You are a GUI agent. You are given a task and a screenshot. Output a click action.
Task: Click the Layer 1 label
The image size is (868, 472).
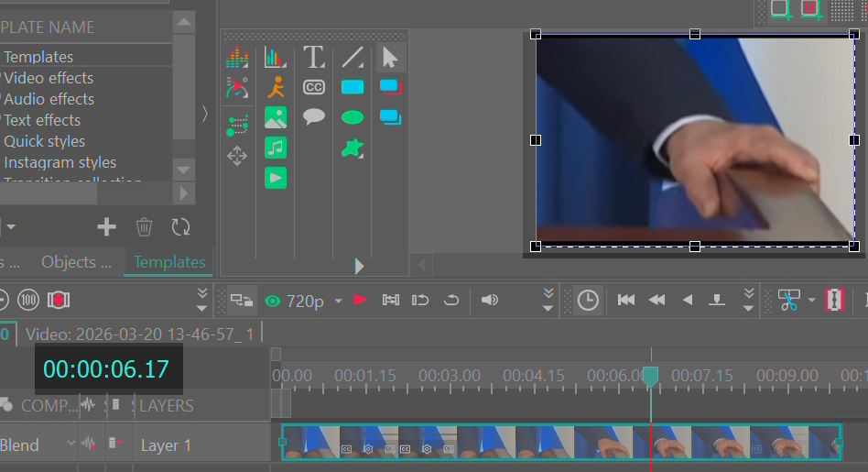166,445
